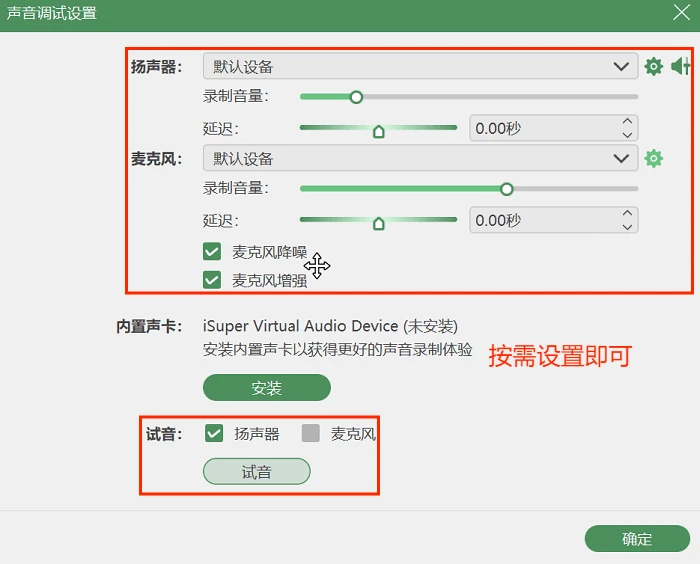700x564 pixels.
Task: Open speaker settings gear icon
Action: coord(654,67)
